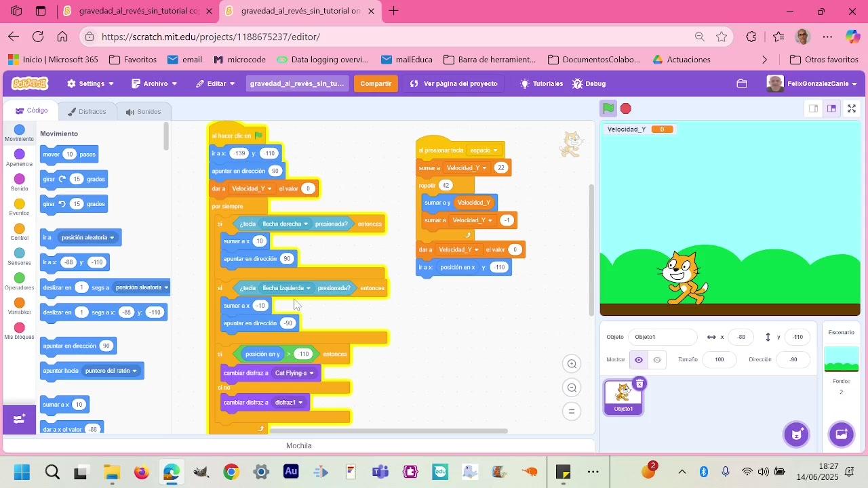Open the choose-a-backdrop button
This screenshot has height=488, width=868.
pos(842,434)
